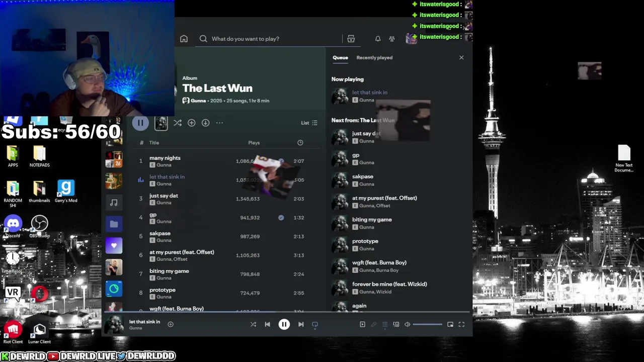Toggle repeat mode in the player bar
The width and height of the screenshot is (644, 362).
pos(315,325)
